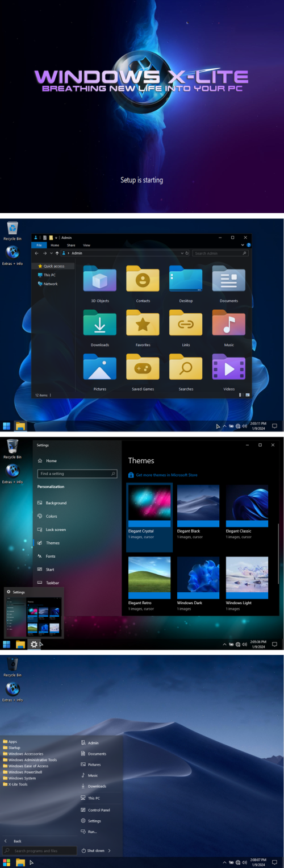Open the Contacts folder icon
The image size is (284, 868).
tap(143, 279)
